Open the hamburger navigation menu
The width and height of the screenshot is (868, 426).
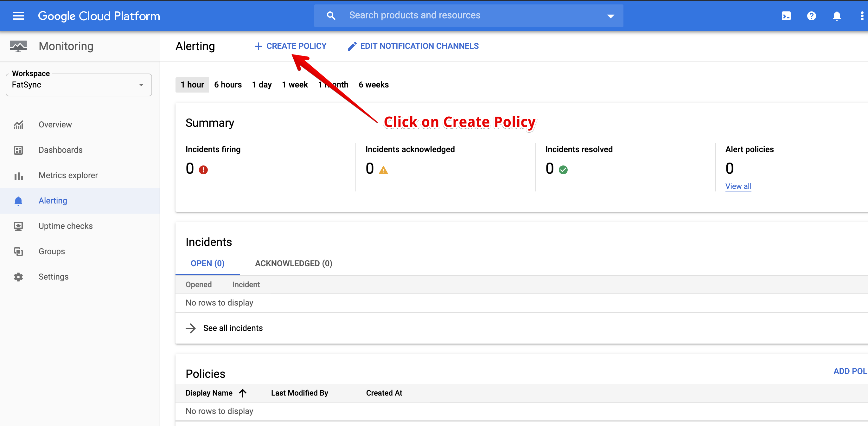18,16
